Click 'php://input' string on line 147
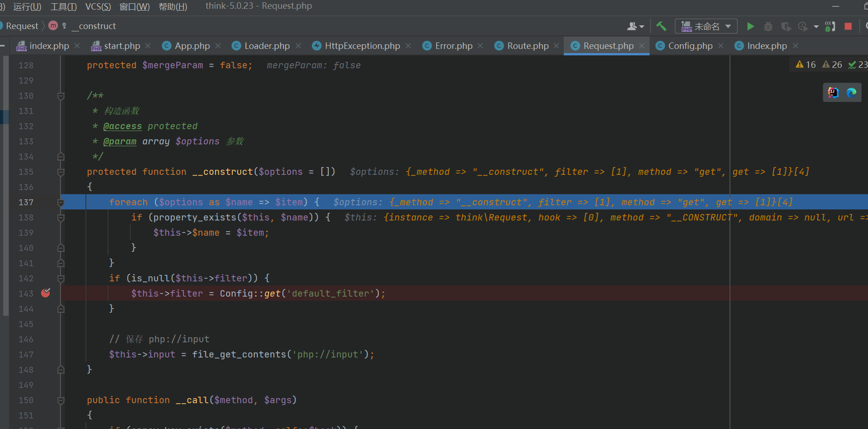This screenshot has width=868, height=429. 327,354
